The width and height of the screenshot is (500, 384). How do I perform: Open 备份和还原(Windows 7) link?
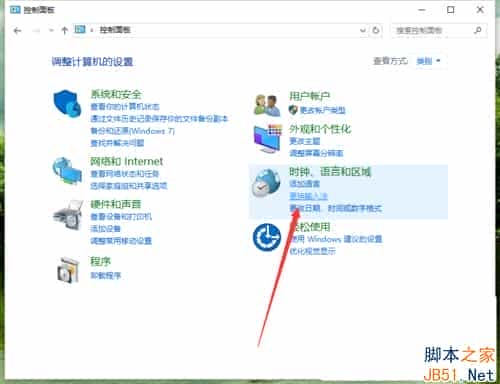132,131
